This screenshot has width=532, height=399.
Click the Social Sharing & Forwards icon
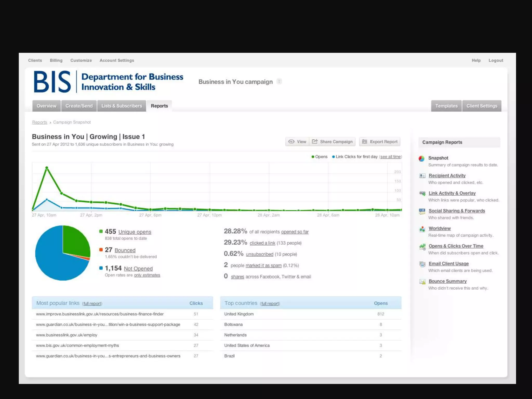[422, 211]
